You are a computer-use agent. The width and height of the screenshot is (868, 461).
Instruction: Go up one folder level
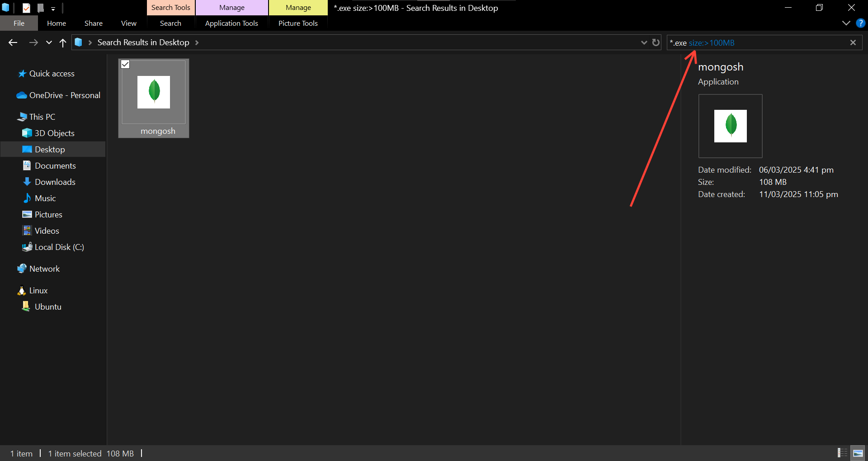63,42
